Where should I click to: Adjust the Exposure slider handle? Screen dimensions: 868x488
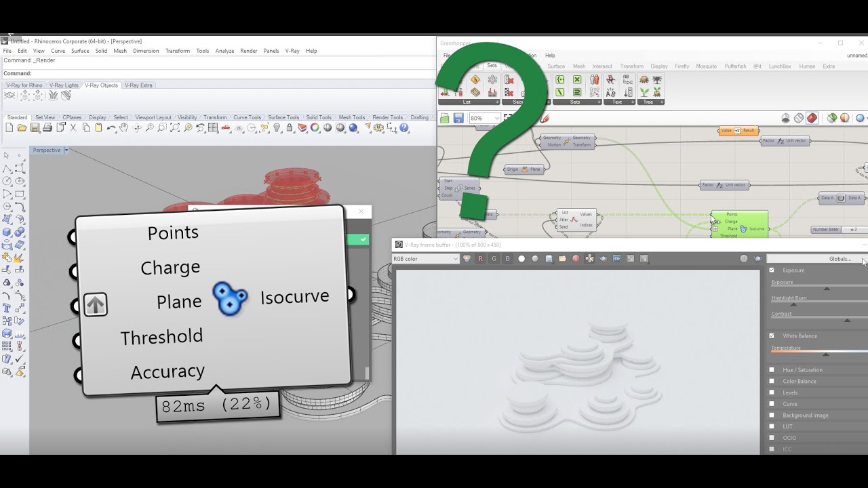827,289
